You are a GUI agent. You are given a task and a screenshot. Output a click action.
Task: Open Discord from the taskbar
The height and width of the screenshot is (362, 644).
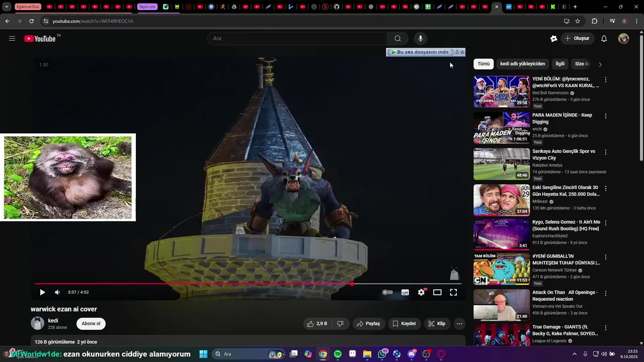click(x=412, y=354)
